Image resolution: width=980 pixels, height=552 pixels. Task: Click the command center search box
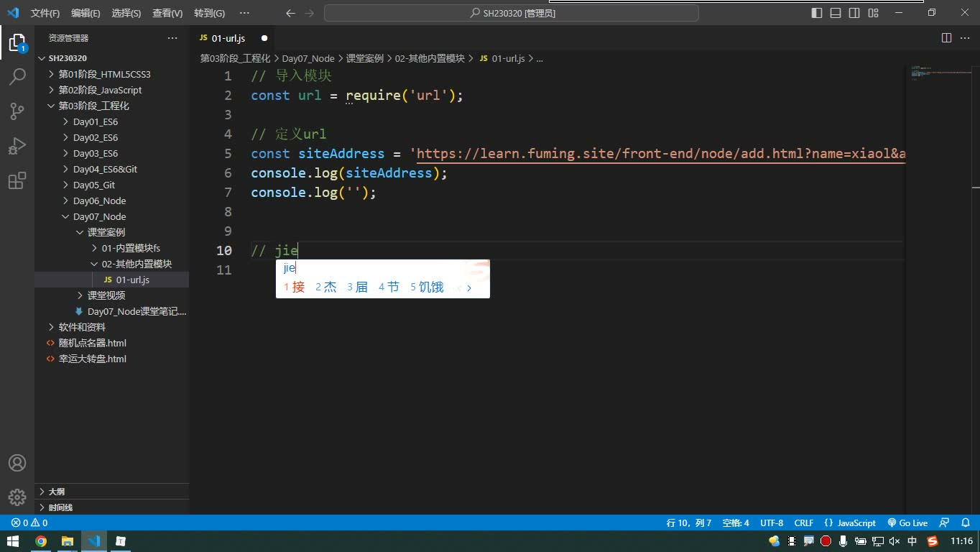coord(512,13)
